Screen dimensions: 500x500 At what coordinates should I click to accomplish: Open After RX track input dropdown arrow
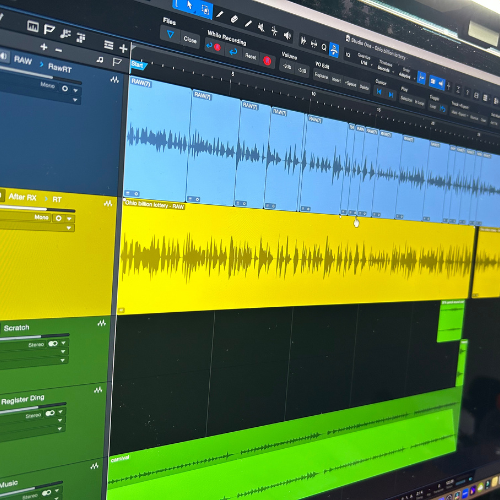click(x=69, y=219)
